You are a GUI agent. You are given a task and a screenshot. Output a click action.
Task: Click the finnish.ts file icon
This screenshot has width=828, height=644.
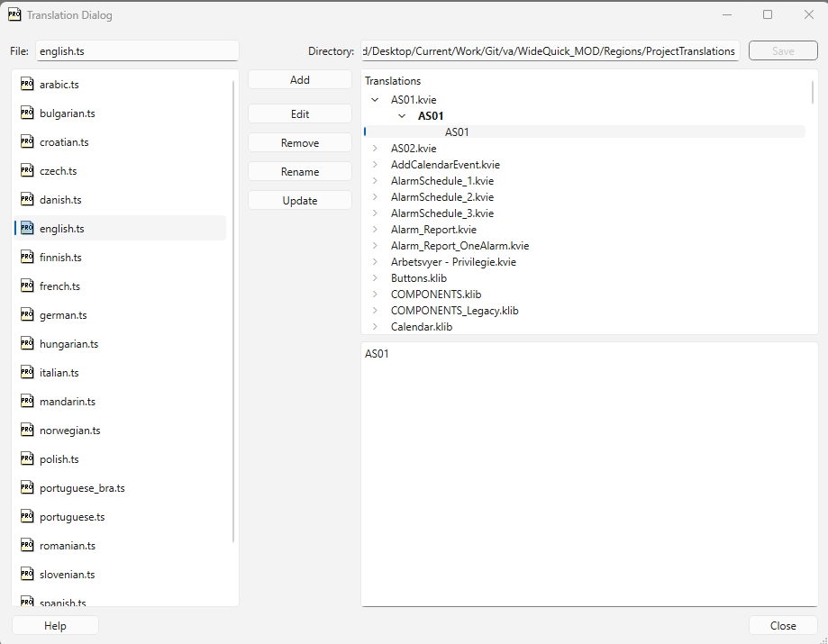tap(27, 257)
